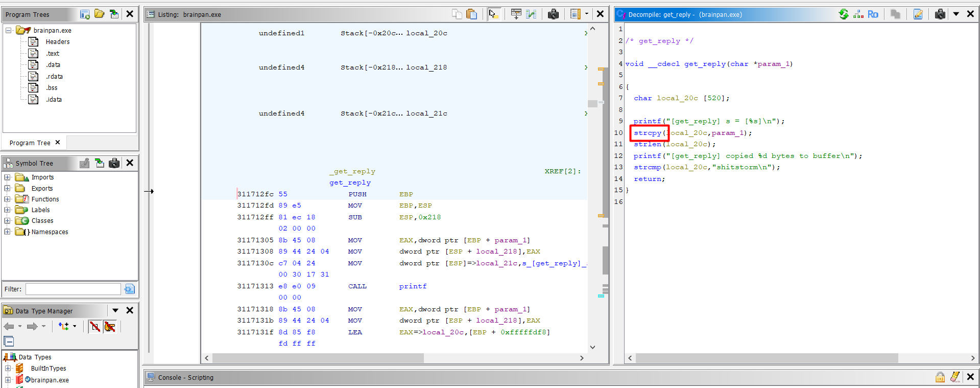The image size is (980, 388).
Task: Click the Program Trees open folder icon
Action: [x=99, y=14]
